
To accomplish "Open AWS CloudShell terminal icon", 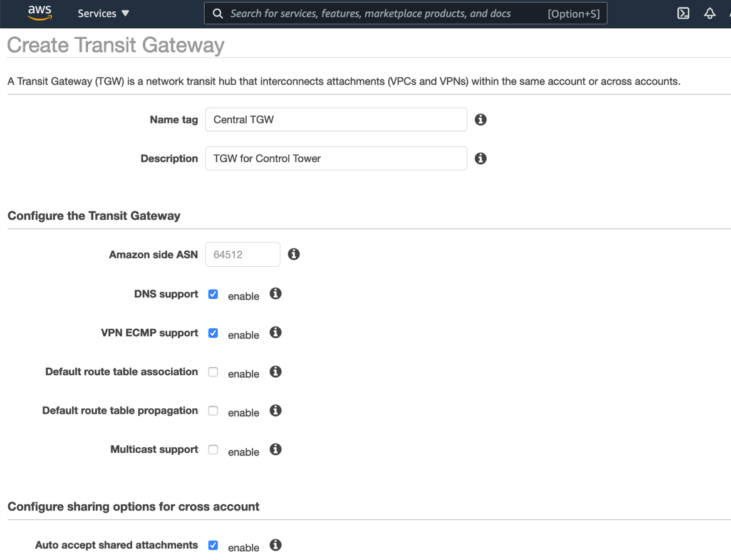I will pos(683,13).
